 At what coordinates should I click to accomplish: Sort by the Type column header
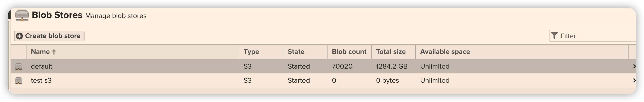pyautogui.click(x=251, y=52)
